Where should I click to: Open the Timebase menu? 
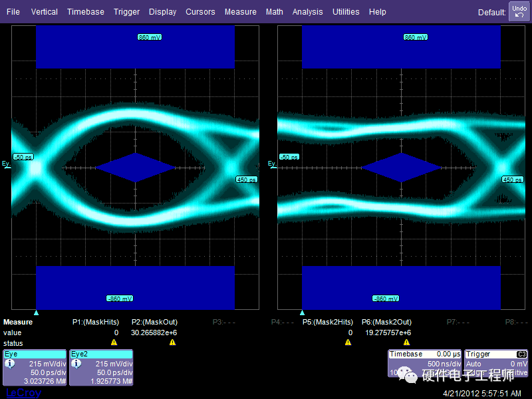(86, 12)
